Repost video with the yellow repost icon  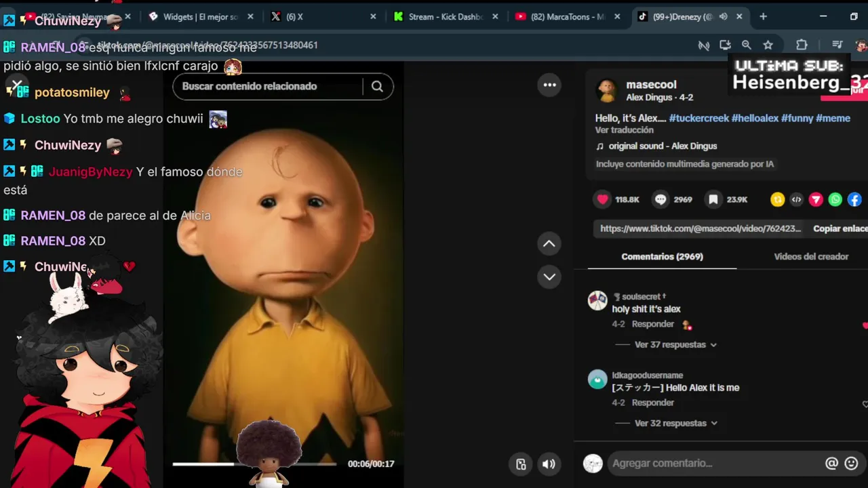point(778,199)
